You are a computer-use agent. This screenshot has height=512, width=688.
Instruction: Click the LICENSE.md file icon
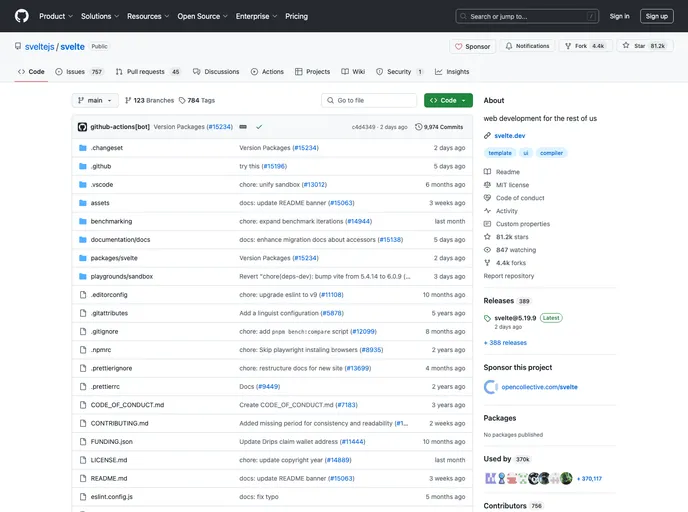82,460
